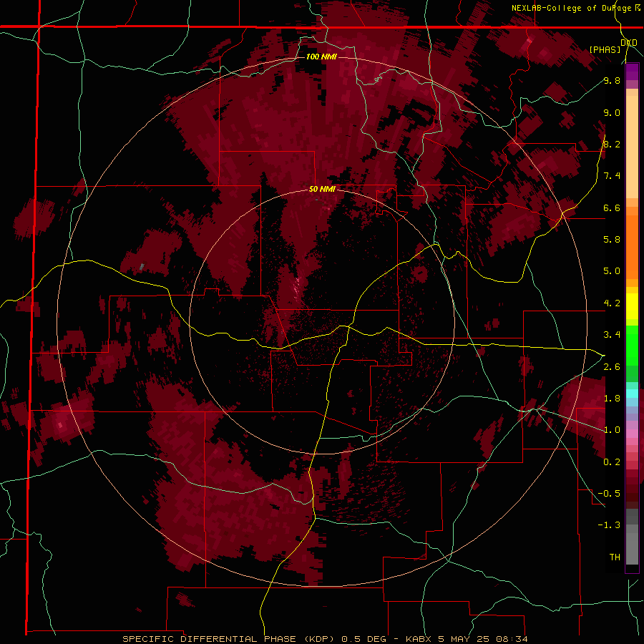The image size is (644, 644).
Task: Click the KABX radar site identifier
Action: [419, 639]
